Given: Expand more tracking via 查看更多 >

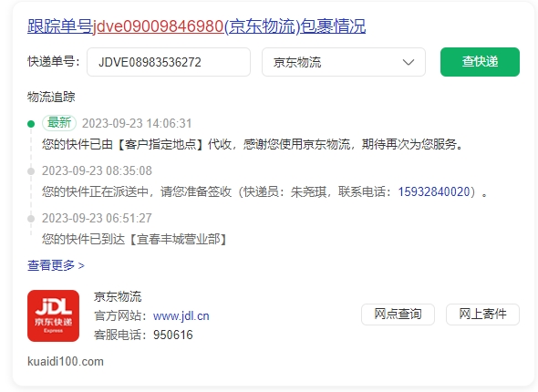Looking at the screenshot, I should pyautogui.click(x=56, y=265).
